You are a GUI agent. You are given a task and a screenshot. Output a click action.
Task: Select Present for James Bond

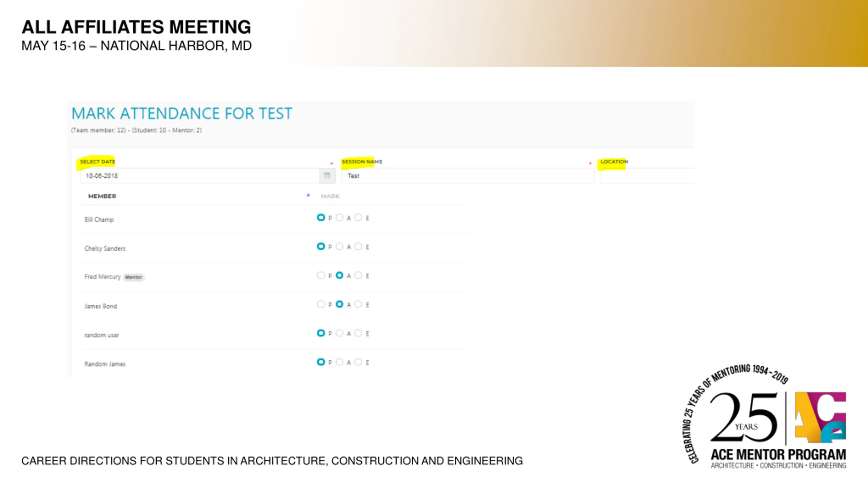click(321, 304)
